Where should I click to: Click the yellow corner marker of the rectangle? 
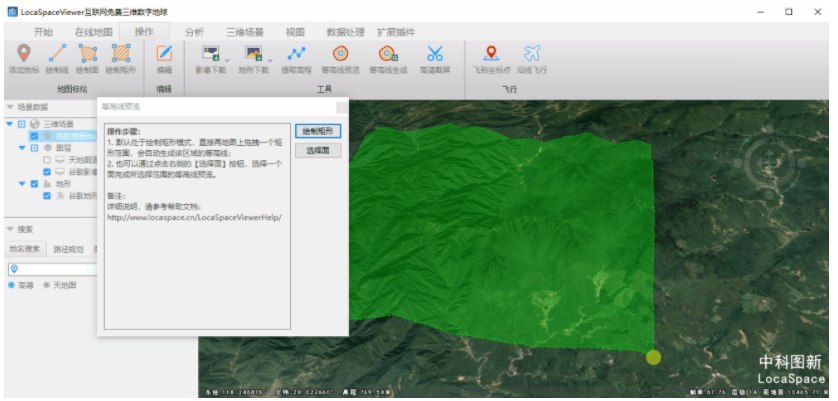point(653,357)
